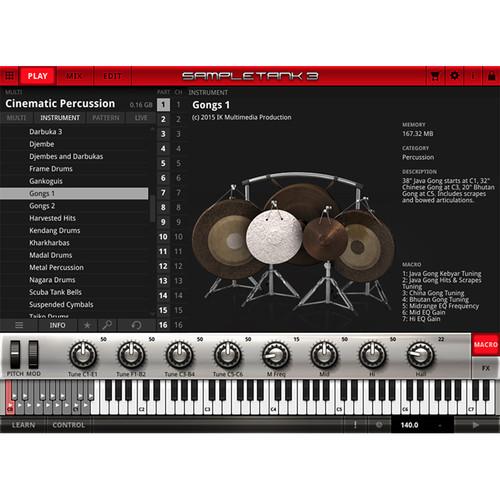Select Suspended Cymbals instrument
Viewport: 500px width, 500px height.
[x=74, y=304]
